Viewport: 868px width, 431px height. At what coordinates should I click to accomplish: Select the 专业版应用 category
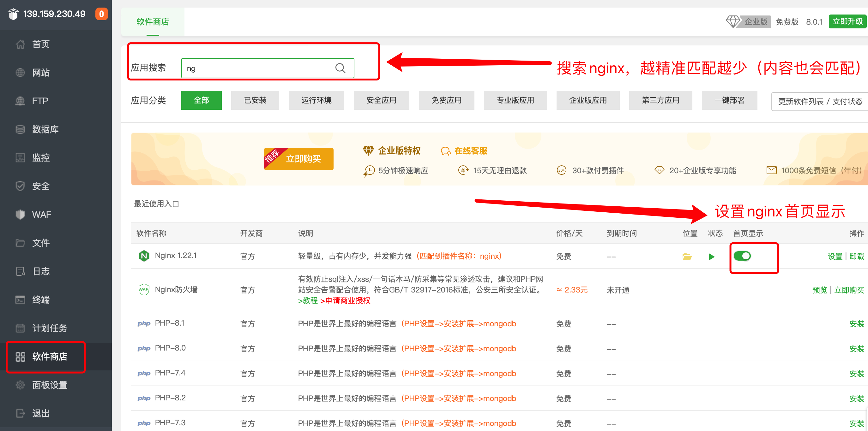[515, 100]
